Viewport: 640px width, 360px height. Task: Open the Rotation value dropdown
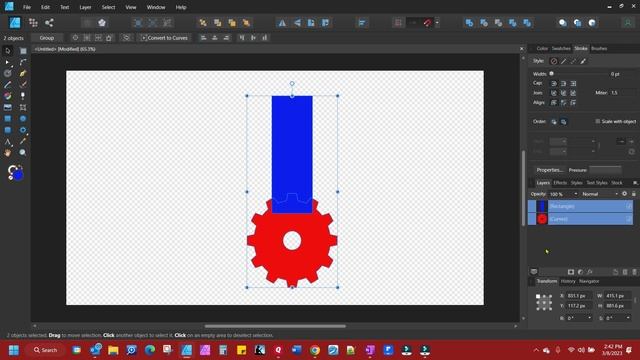[x=589, y=318]
